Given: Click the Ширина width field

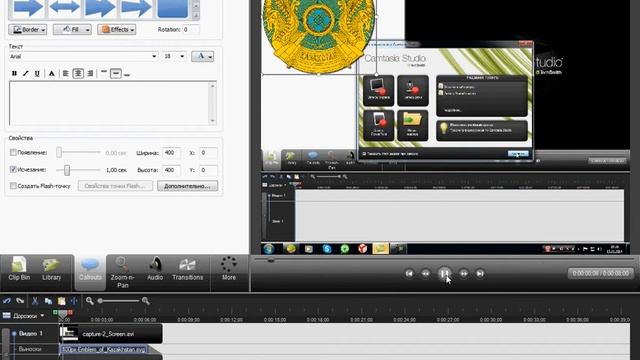Looking at the screenshot, I should point(171,153).
